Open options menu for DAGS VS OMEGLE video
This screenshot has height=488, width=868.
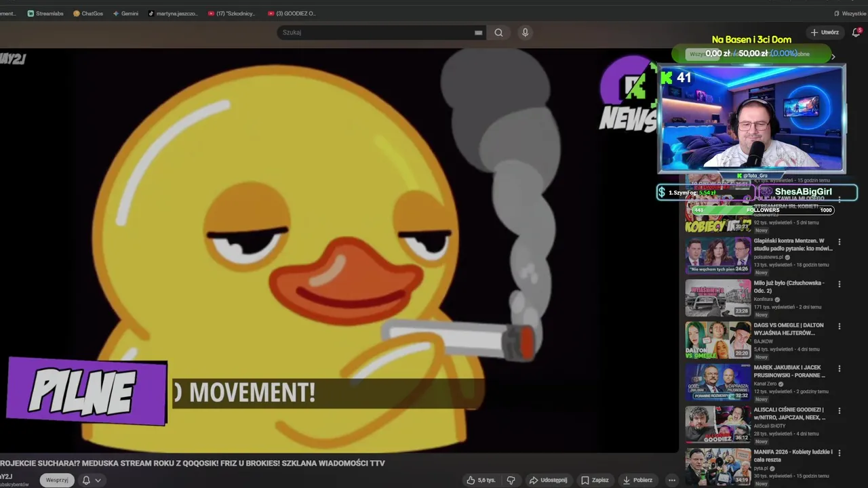[x=840, y=327]
